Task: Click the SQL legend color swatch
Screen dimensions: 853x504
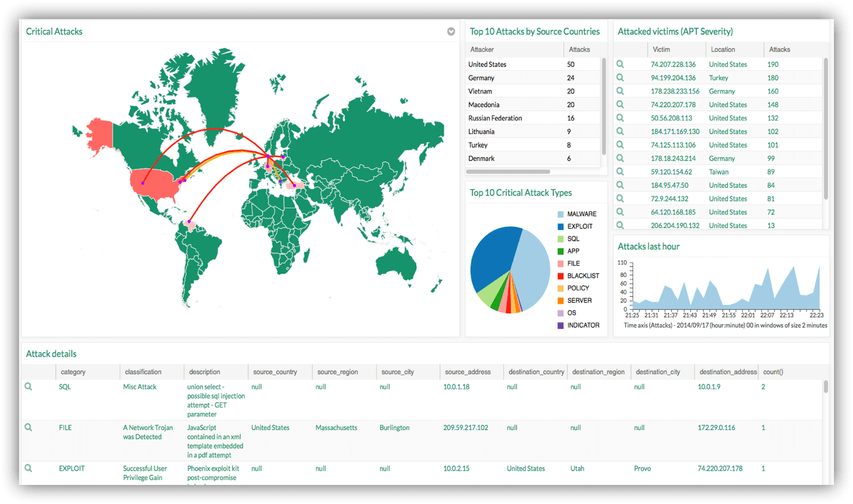Action: click(x=561, y=239)
